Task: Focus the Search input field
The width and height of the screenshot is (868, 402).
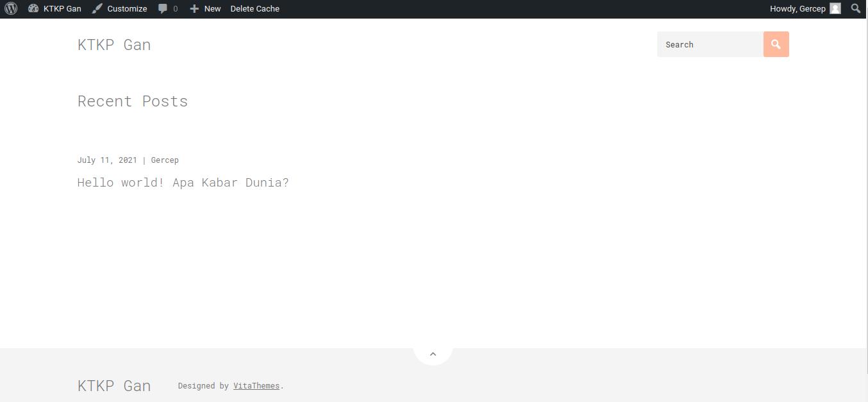Action: [x=710, y=44]
